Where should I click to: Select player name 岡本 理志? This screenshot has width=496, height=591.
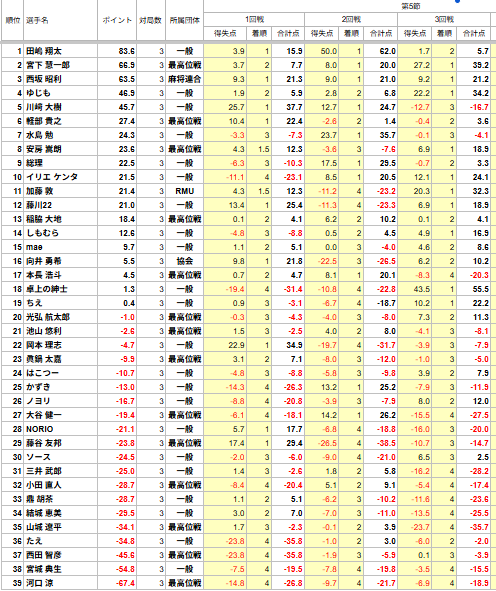coord(44,345)
